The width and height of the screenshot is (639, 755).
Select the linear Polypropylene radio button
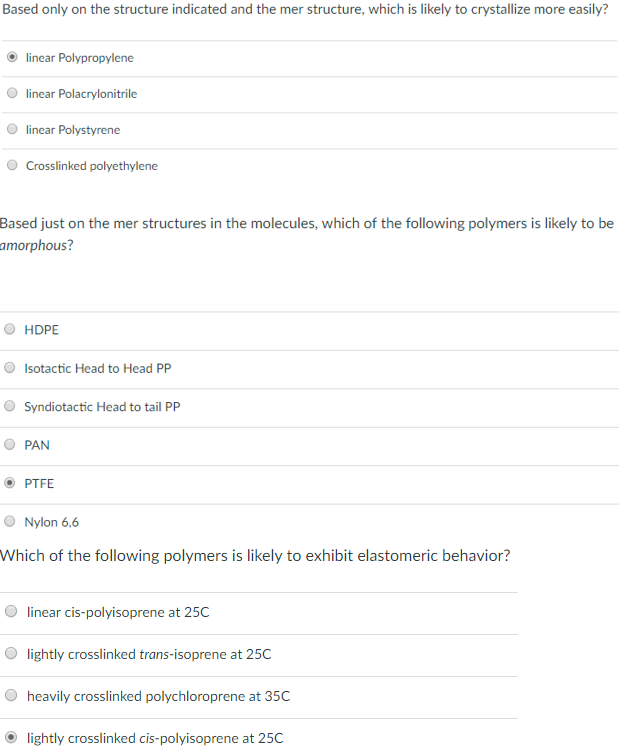tap(12, 58)
